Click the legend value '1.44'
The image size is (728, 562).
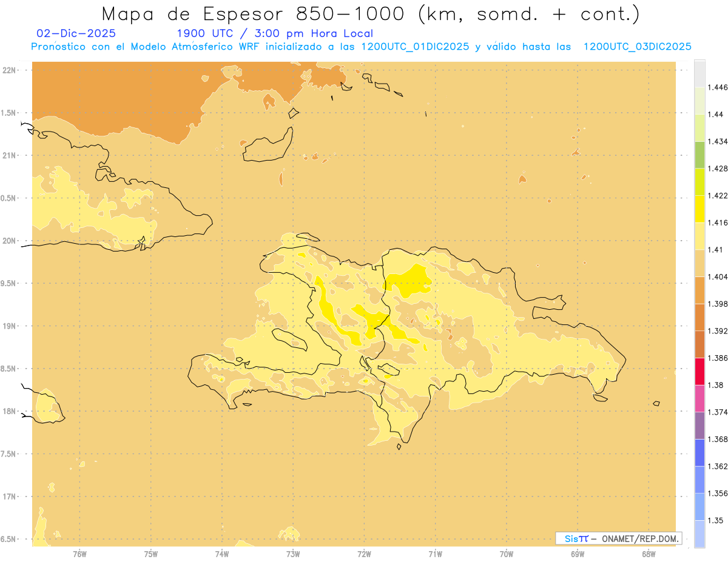[715, 114]
